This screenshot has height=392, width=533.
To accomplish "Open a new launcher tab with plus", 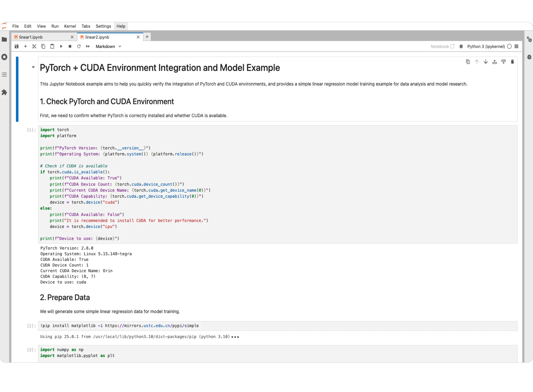I will pyautogui.click(x=147, y=37).
